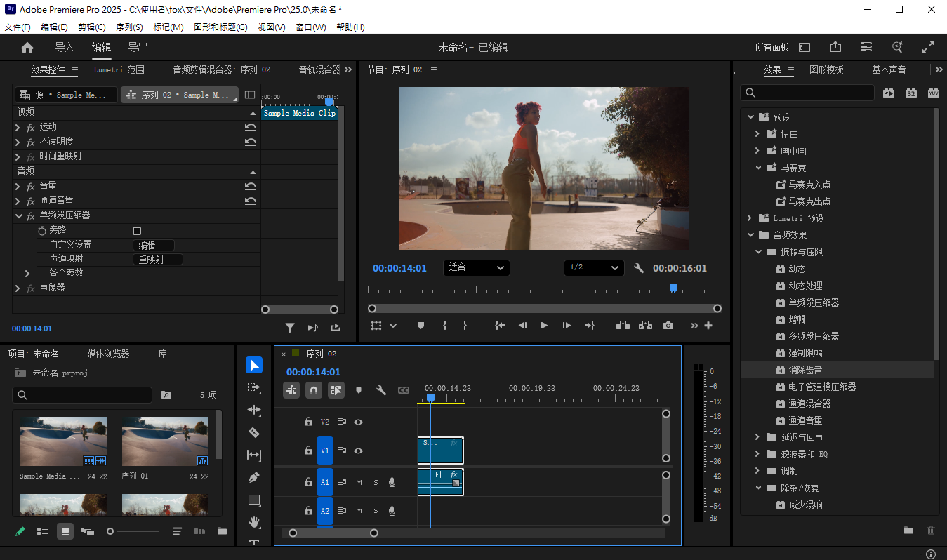The width and height of the screenshot is (947, 560).
Task: Click the 重映射... channel map button
Action: point(157,260)
